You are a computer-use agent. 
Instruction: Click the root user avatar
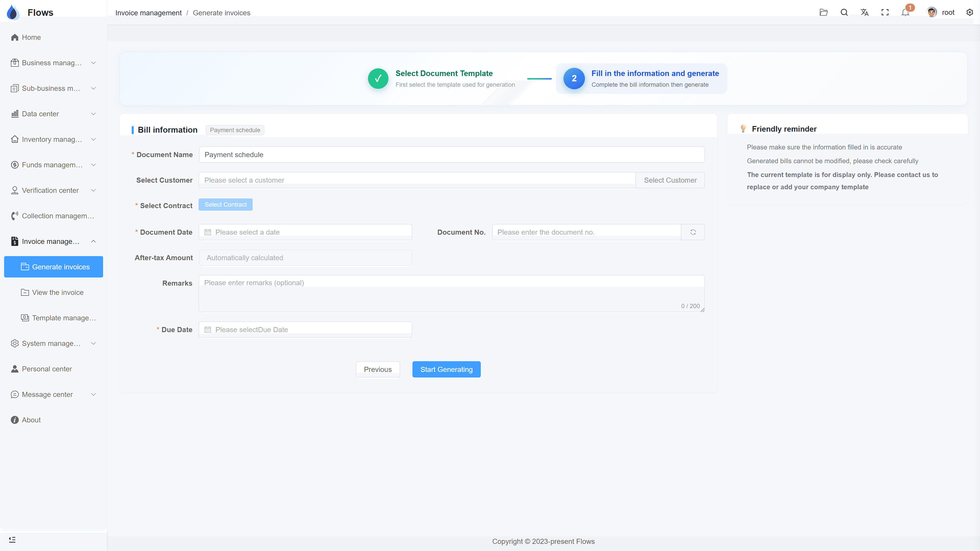(932, 12)
